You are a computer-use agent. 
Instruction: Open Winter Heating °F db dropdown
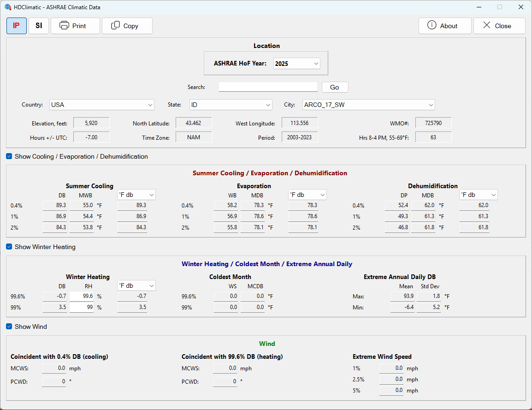coord(136,285)
